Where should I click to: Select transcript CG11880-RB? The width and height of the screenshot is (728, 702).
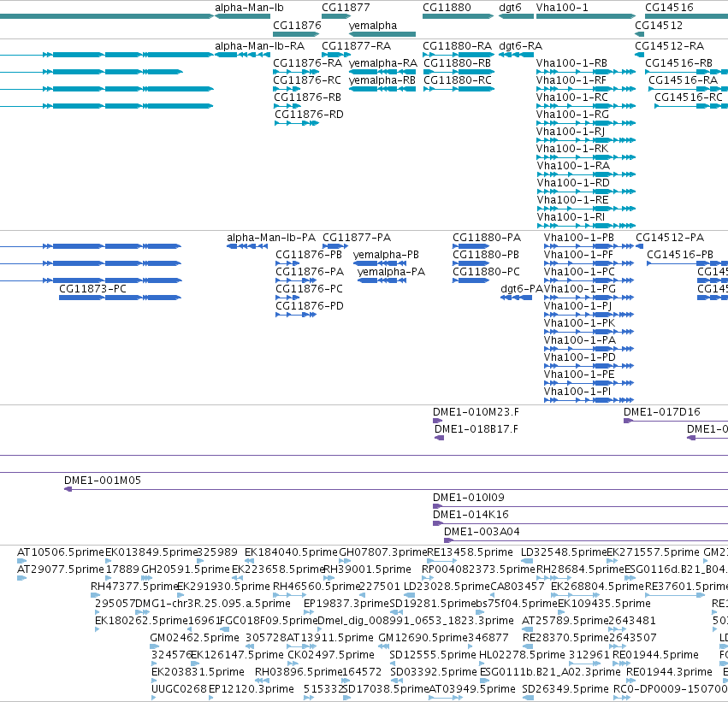[457, 63]
